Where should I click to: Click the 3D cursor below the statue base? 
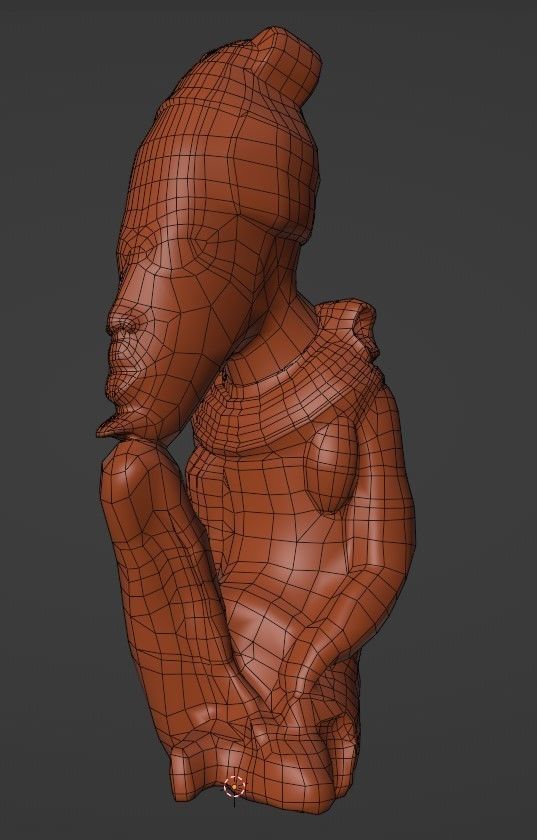(234, 786)
